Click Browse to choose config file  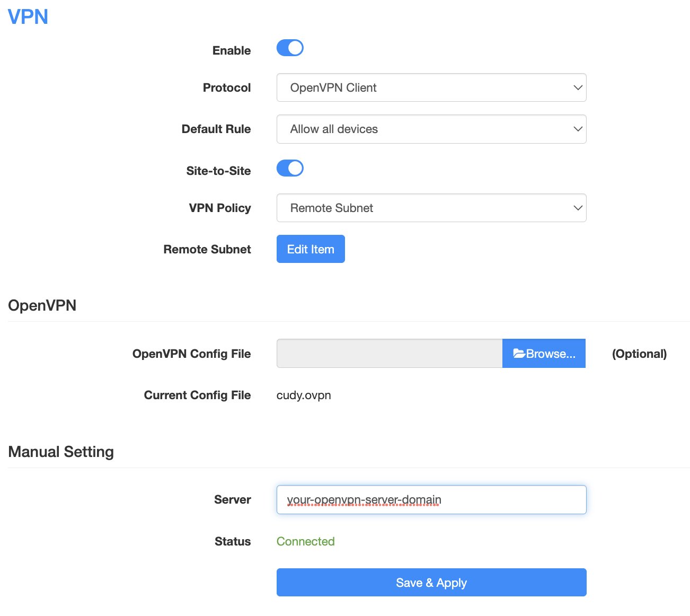tap(544, 354)
